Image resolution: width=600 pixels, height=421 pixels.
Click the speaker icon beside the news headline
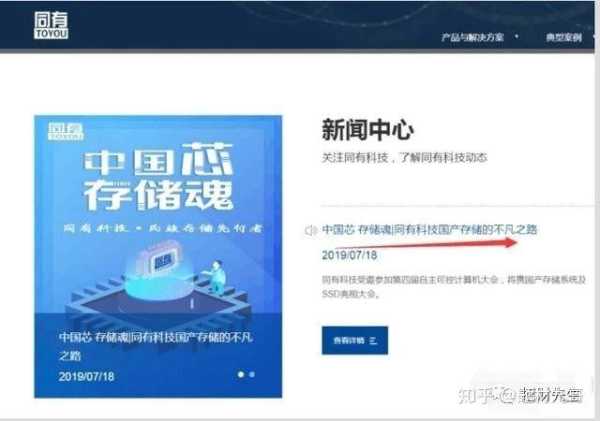(310, 230)
